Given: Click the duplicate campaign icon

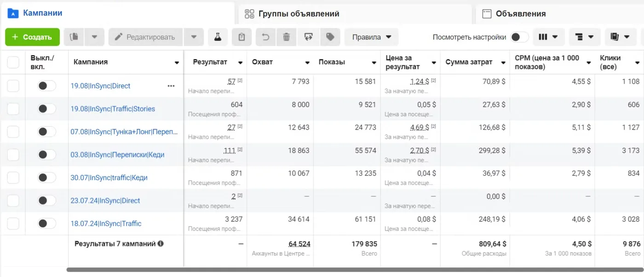Looking at the screenshot, I should [74, 37].
